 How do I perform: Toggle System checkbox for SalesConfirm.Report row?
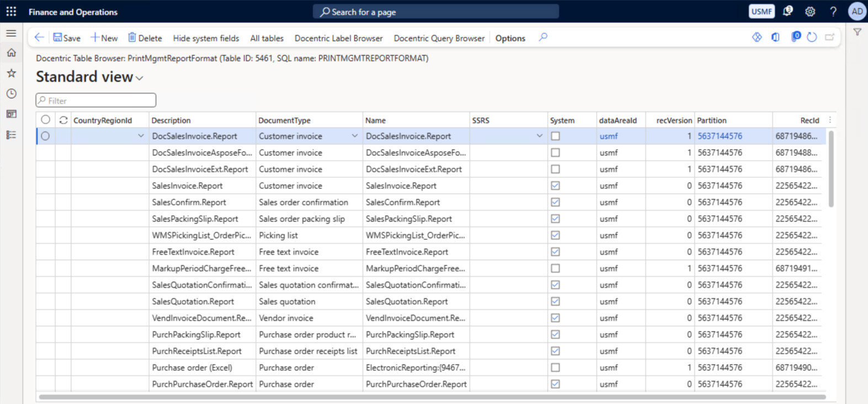(555, 202)
